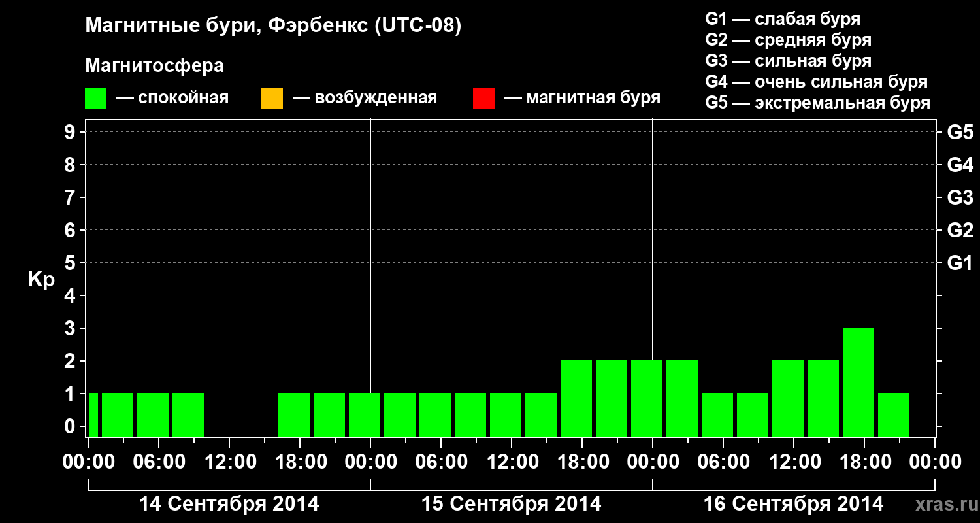Click the 'Kp' axis title
Image resolution: width=980 pixels, height=523 pixels.
[x=41, y=280]
